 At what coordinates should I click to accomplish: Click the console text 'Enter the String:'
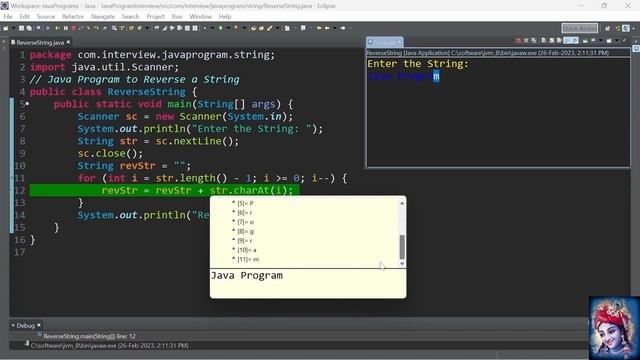[418, 64]
